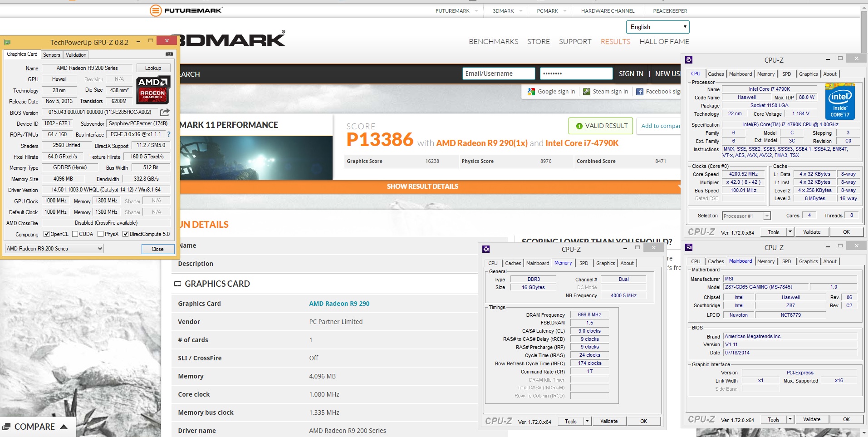Open the Graphics tab in the CPU-Z Mainboard window

tap(808, 261)
